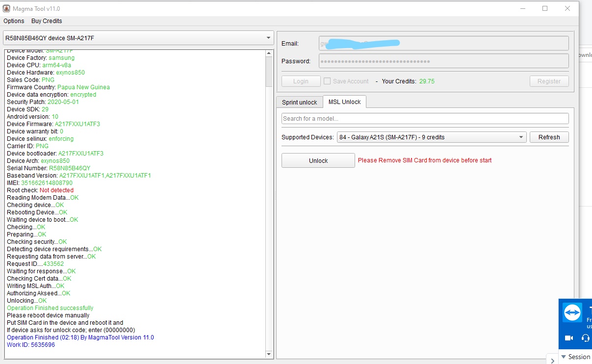Click the log panel scrollbar thumb
The width and height of the screenshot is (592, 364).
click(x=269, y=71)
